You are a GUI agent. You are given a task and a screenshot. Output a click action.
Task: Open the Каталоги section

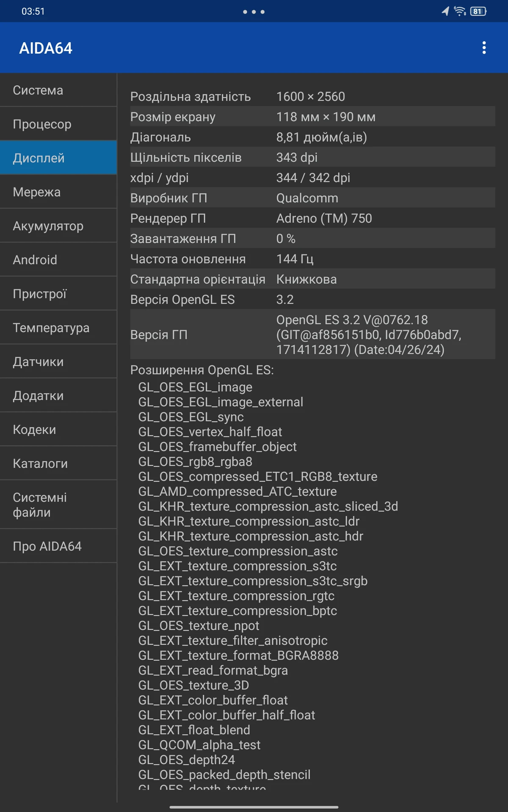point(58,463)
